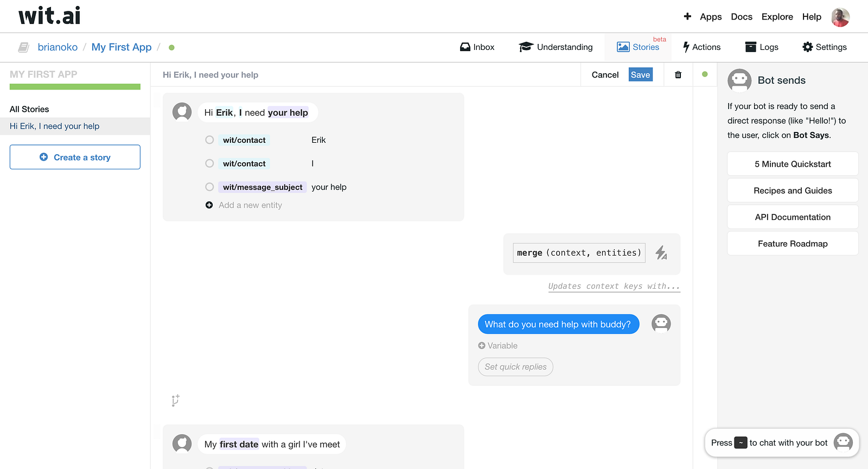Viewport: 868px width, 469px height.
Task: Select the 'Hi Erik, I need your help' story
Action: coord(75,126)
